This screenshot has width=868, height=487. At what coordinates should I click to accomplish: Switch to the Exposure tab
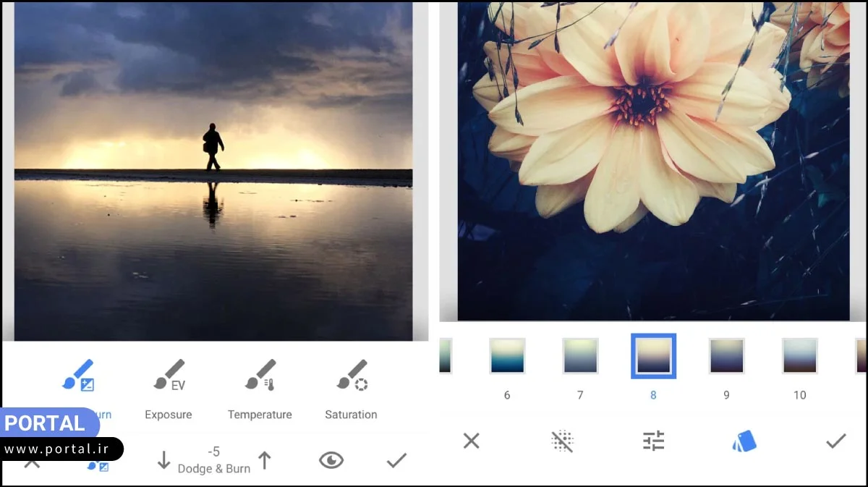[168, 394]
